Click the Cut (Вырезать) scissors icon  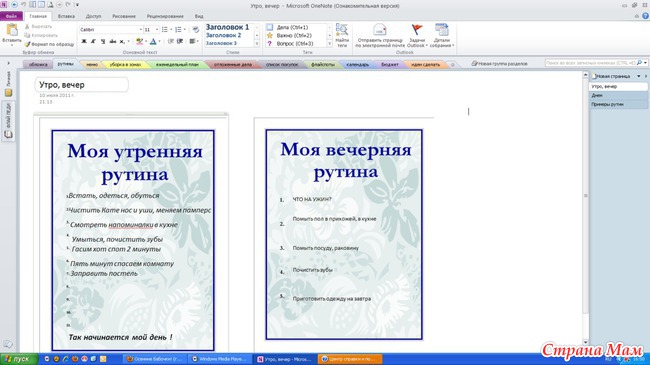[27, 27]
